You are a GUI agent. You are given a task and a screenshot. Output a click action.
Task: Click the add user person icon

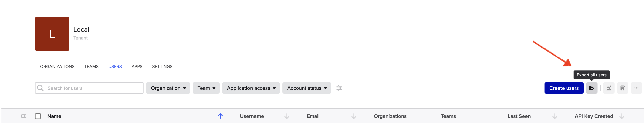tap(608, 88)
